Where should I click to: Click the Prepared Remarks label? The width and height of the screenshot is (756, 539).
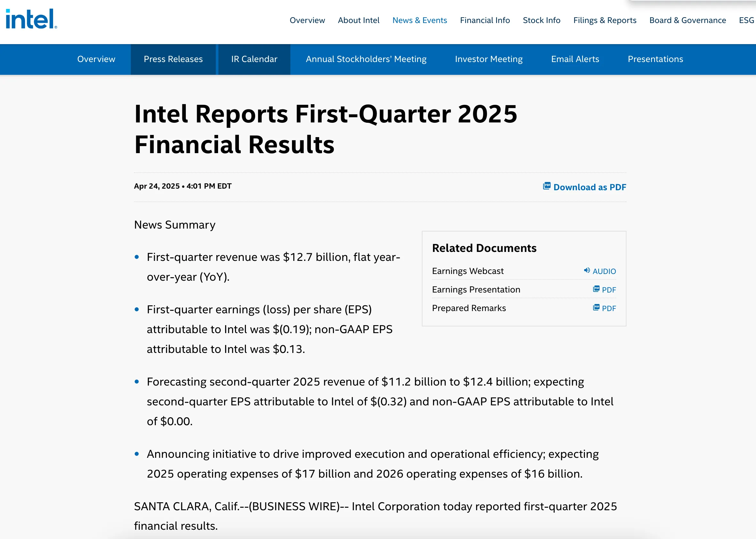click(469, 308)
